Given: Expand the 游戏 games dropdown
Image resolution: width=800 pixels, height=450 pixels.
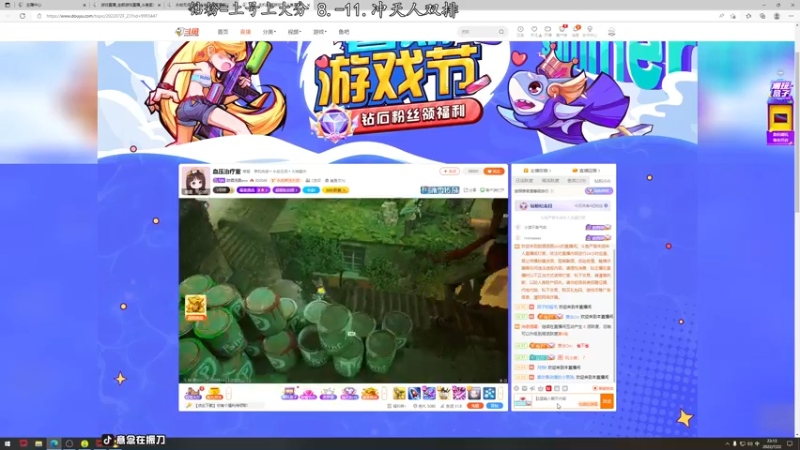Looking at the screenshot, I should pos(320,32).
